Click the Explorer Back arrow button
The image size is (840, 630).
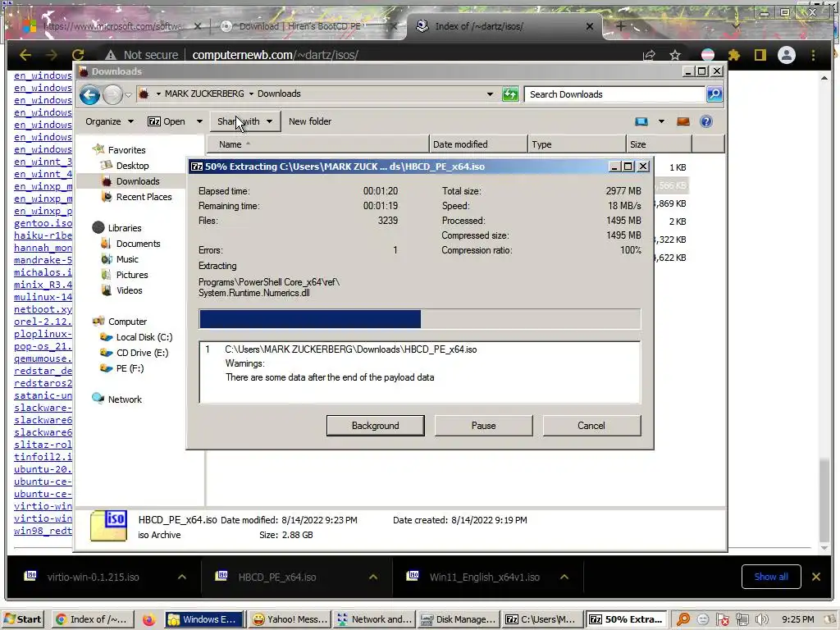89,95
